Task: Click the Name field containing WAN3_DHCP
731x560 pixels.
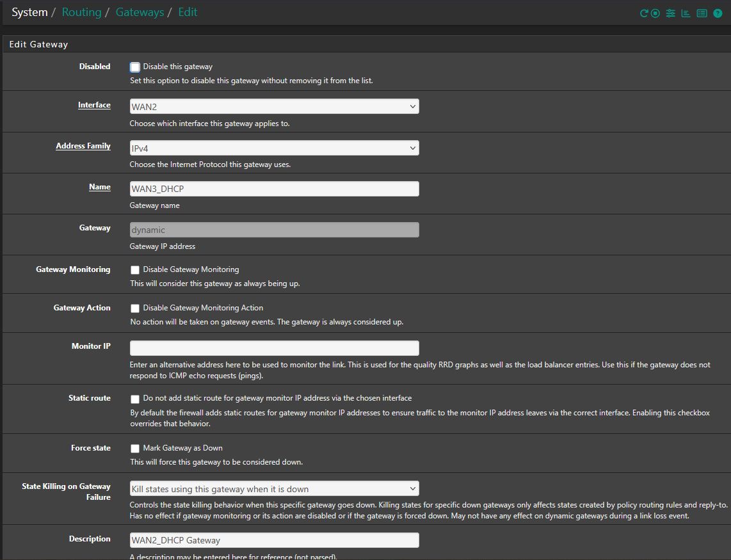Action: [274, 189]
